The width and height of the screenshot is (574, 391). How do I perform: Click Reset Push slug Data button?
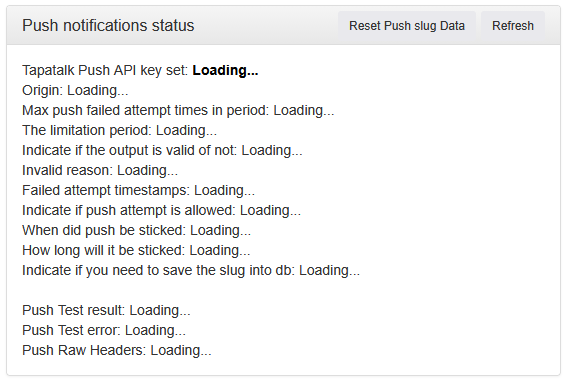[x=407, y=26]
